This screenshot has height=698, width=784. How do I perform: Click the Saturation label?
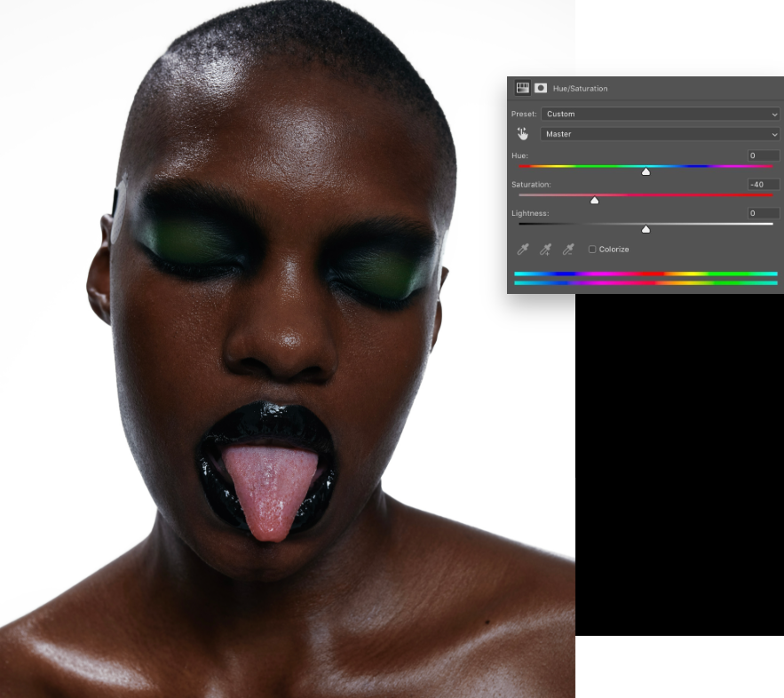[x=531, y=185]
